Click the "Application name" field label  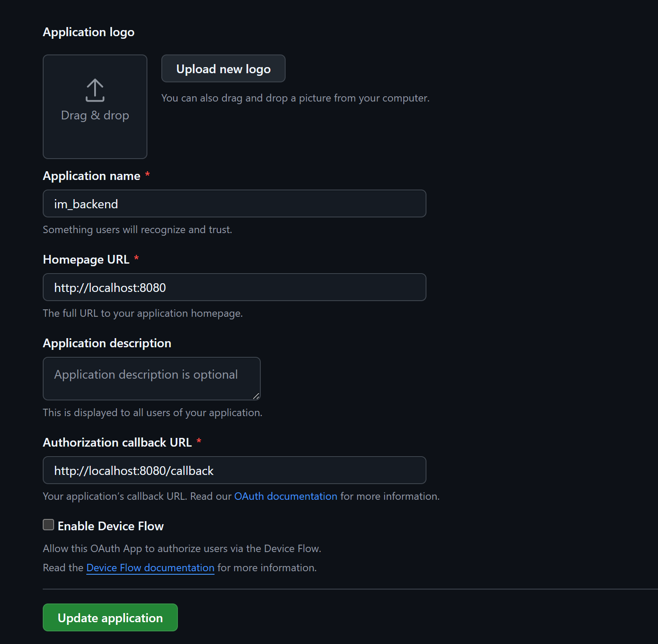(x=92, y=176)
